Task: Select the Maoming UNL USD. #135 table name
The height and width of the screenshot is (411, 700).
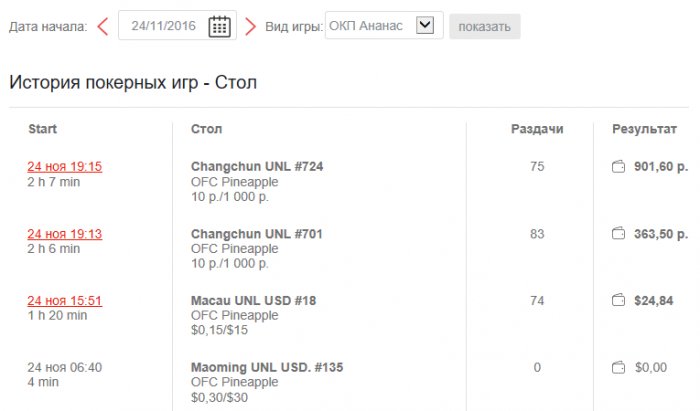Action: coord(267,368)
